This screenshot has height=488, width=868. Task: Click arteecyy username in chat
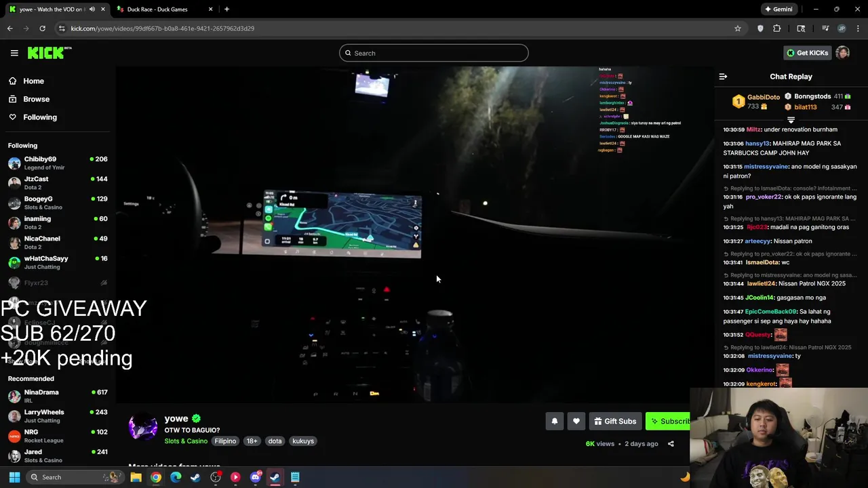[758, 241]
